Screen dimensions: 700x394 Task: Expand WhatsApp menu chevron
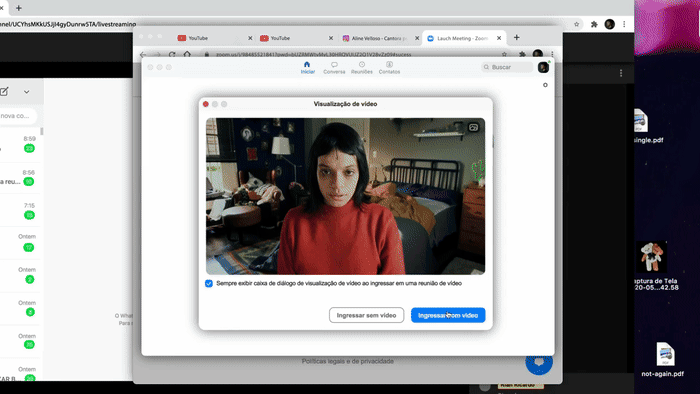(x=27, y=91)
